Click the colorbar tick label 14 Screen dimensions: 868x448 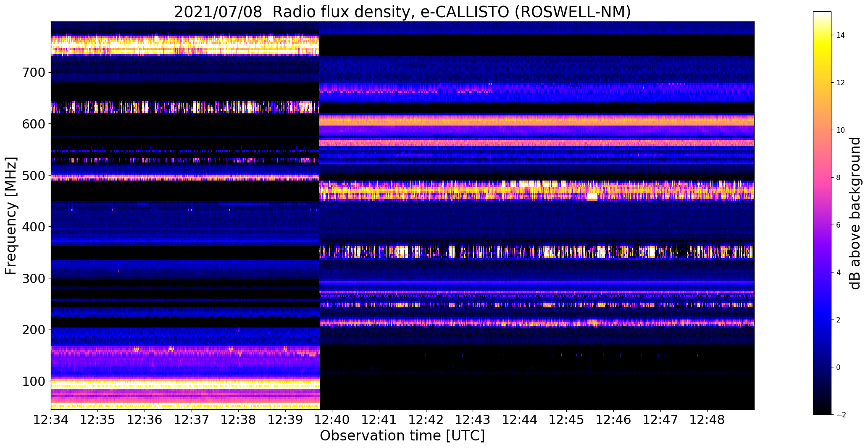click(841, 35)
